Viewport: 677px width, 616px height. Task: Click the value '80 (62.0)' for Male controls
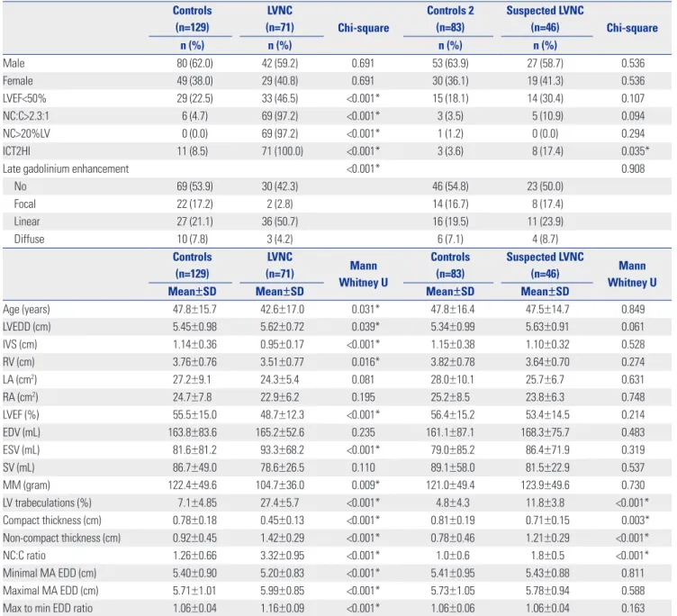[x=194, y=64]
